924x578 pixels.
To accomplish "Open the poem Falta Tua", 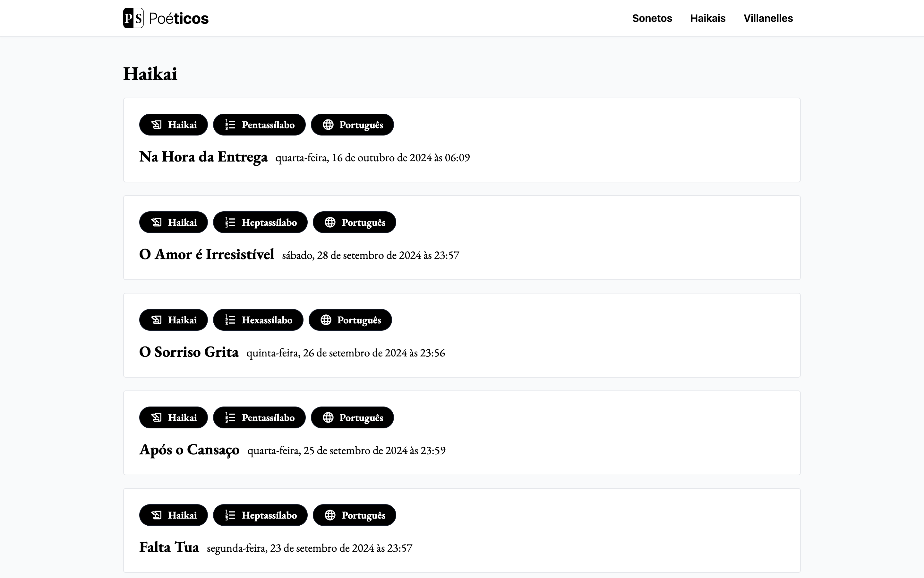I will pos(169,547).
